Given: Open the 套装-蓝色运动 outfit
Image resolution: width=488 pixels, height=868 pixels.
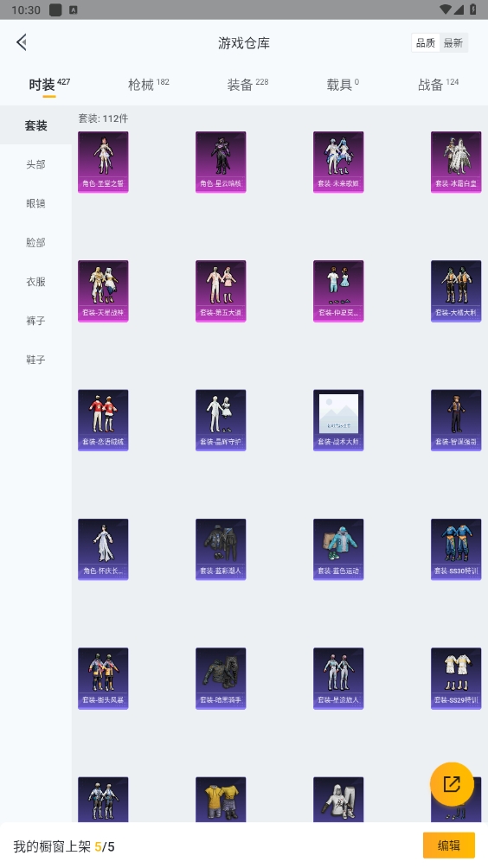Looking at the screenshot, I should 338,549.
